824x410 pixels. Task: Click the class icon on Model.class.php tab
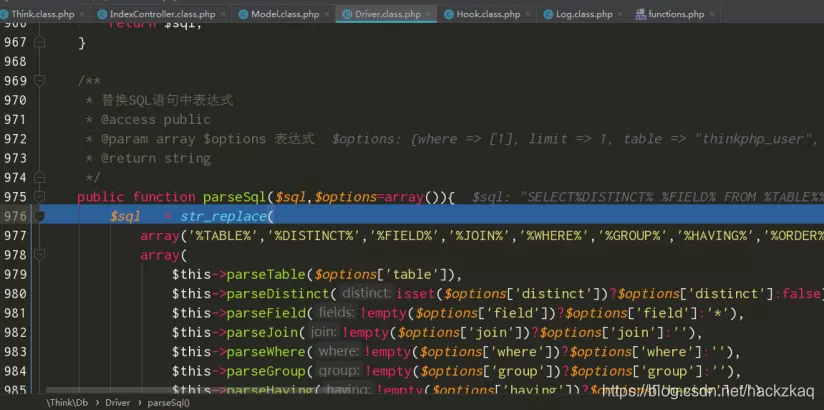tap(243, 14)
